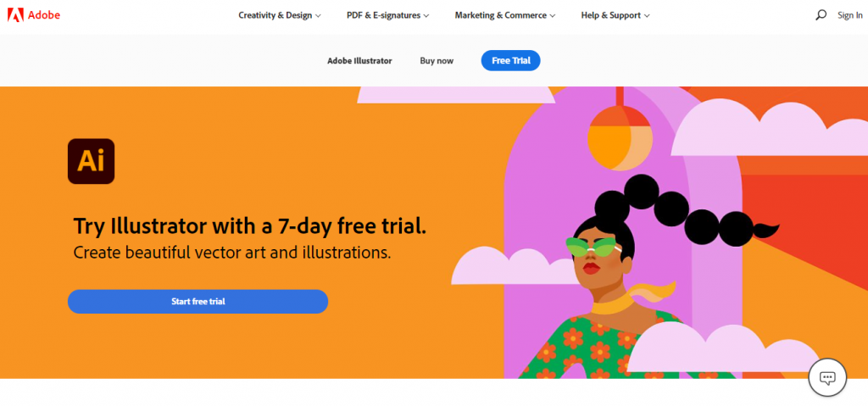Screen dimensions: 868x406
Task: Expand the Marketing & Commerce menu
Action: coord(505,15)
